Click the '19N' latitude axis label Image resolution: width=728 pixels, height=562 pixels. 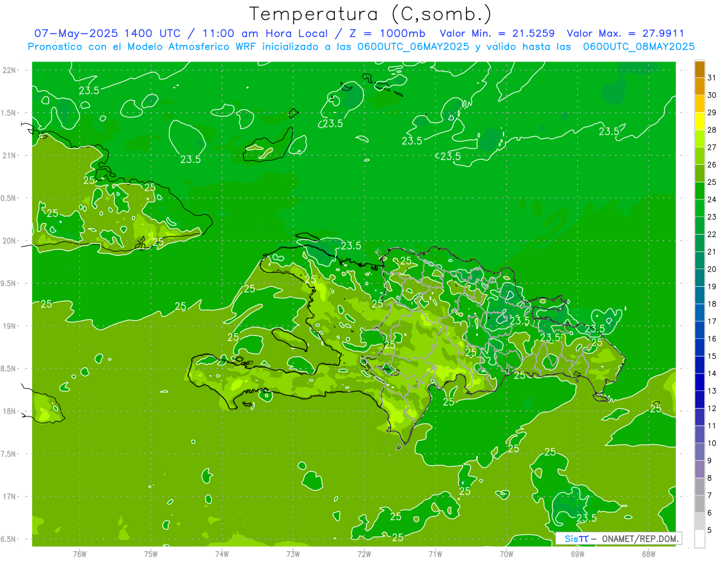click(x=9, y=326)
